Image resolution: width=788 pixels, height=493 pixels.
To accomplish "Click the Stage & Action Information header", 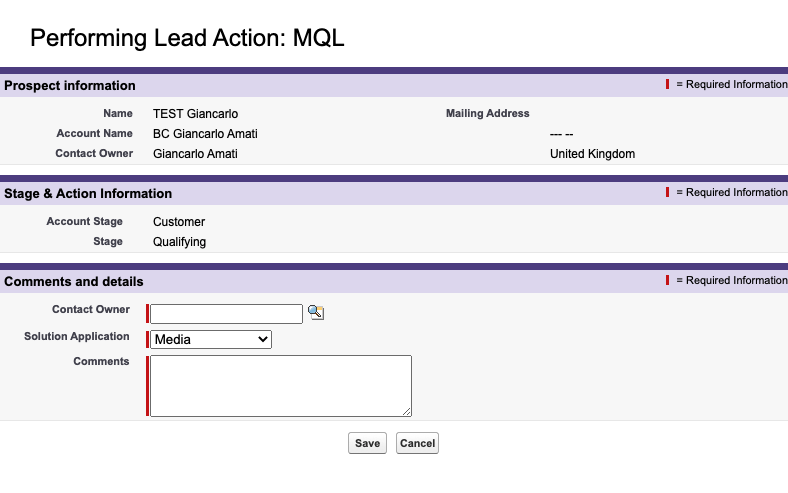I will [88, 194].
